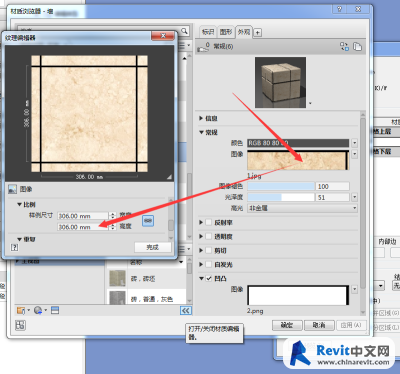Enable the 自发光 self-illumination checkbox
This screenshot has height=374, width=400.
209,264
